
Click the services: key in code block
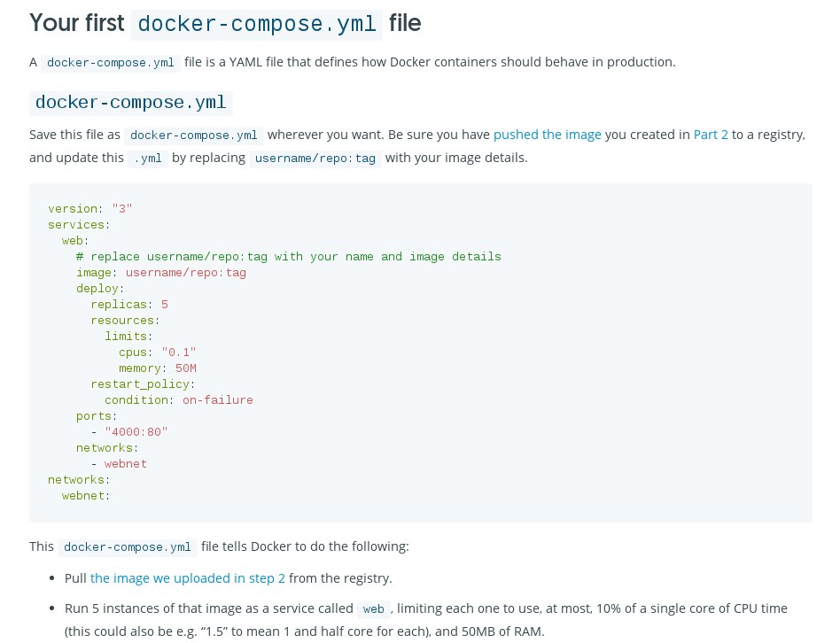(79, 225)
